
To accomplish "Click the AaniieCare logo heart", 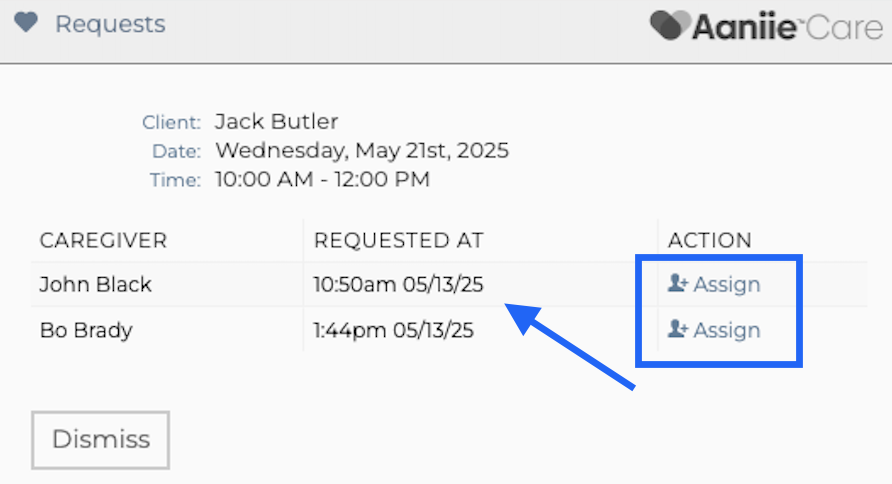I will [670, 26].
